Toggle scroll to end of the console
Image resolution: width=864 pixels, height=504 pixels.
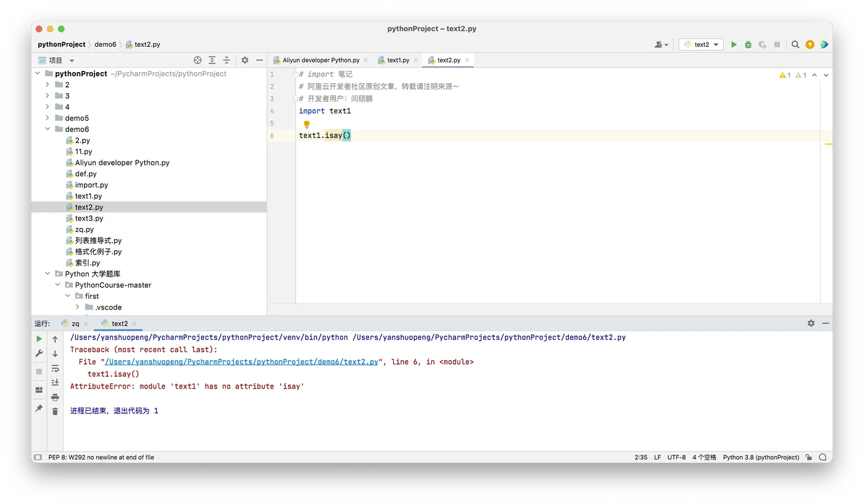(x=55, y=382)
